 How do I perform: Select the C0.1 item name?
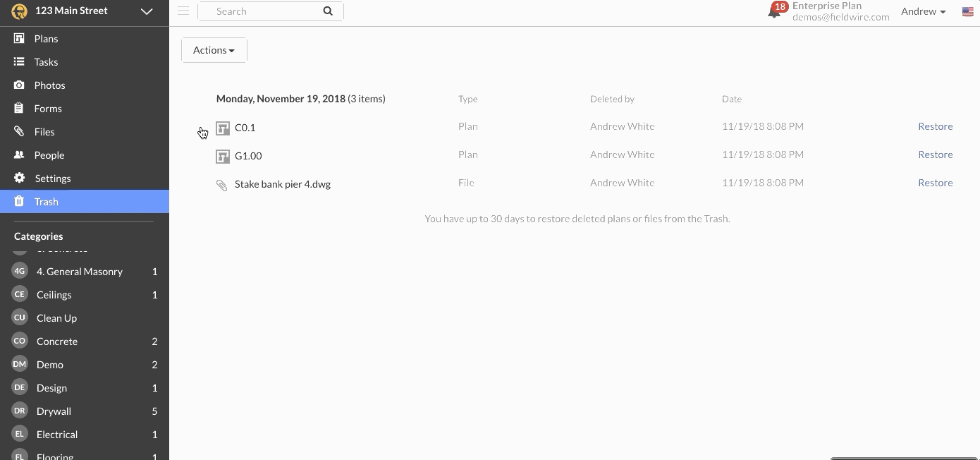click(245, 128)
